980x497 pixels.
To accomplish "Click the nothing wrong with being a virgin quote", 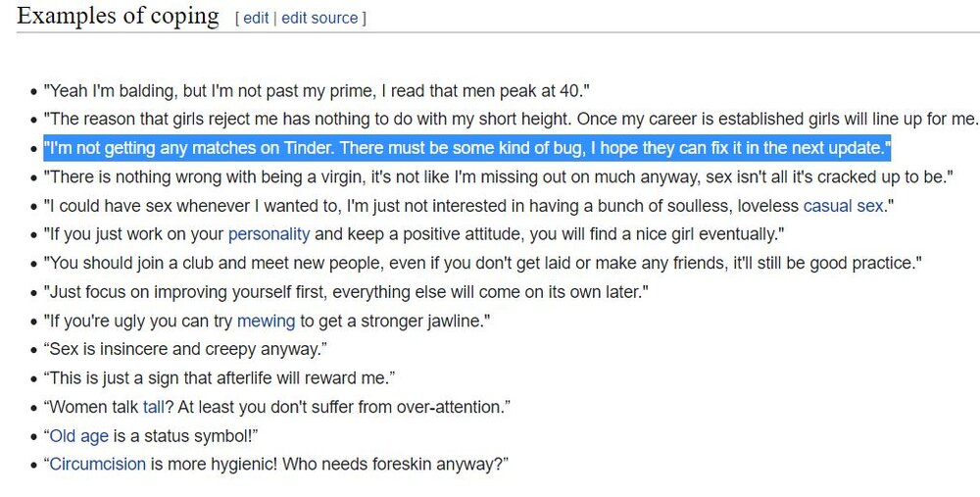I will point(498,176).
